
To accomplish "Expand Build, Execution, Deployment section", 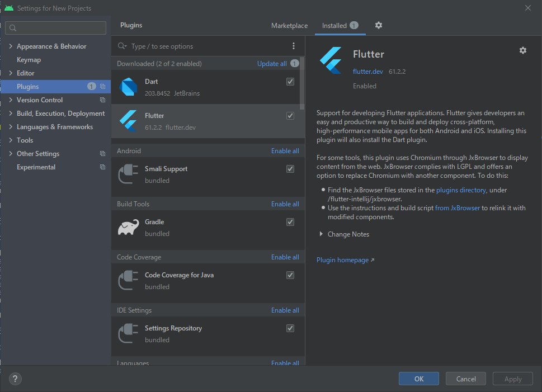I will [x=11, y=114].
